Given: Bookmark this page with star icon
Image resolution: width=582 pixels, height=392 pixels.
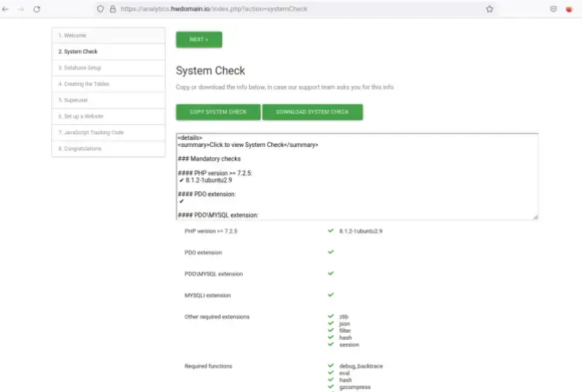Looking at the screenshot, I should coord(489,9).
